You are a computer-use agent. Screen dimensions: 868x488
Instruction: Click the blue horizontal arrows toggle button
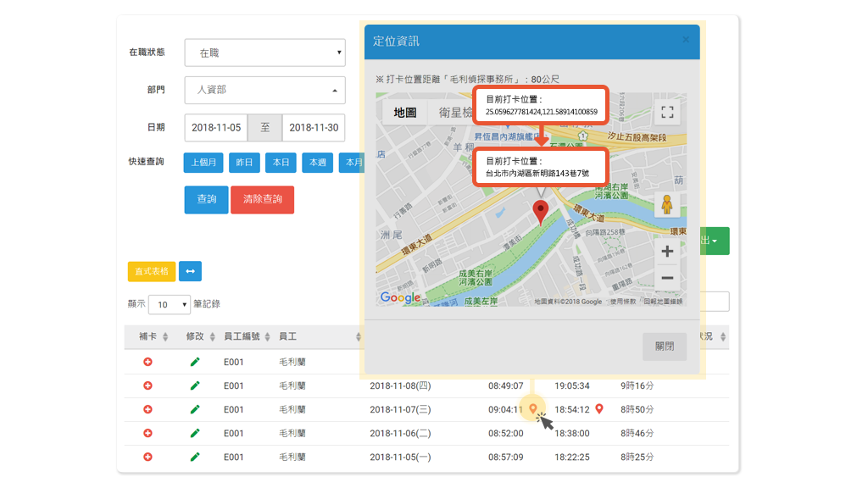pos(190,271)
